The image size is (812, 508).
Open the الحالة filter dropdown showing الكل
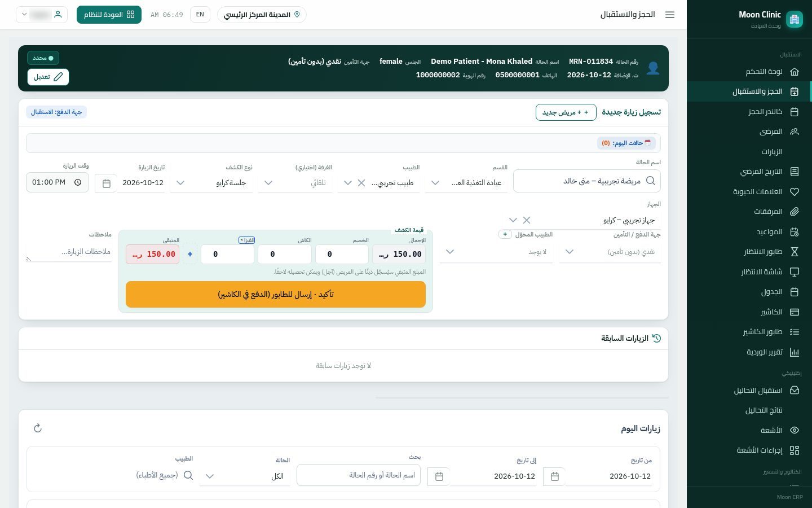coord(245,476)
